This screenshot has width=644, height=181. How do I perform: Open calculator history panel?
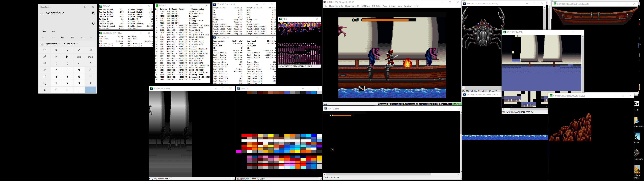coord(93,13)
